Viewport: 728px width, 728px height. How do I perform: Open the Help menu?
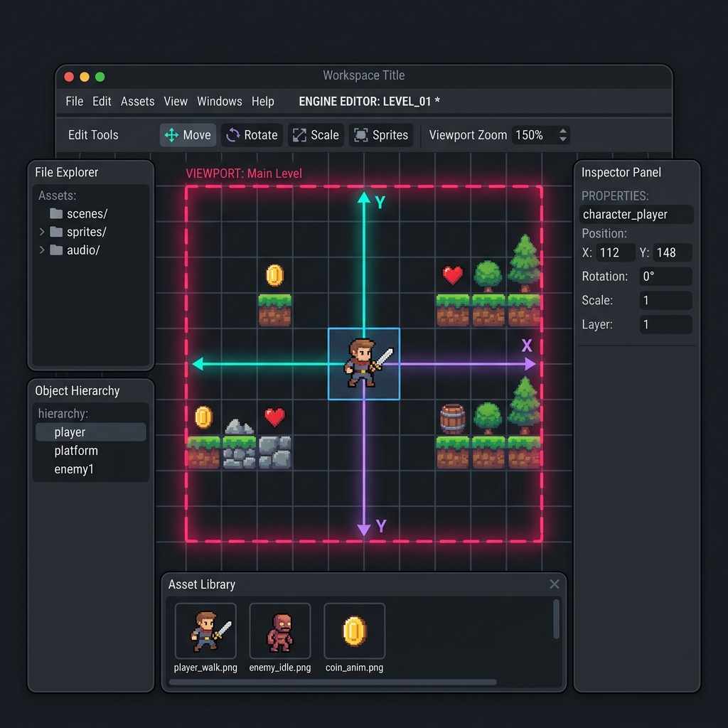coord(263,101)
